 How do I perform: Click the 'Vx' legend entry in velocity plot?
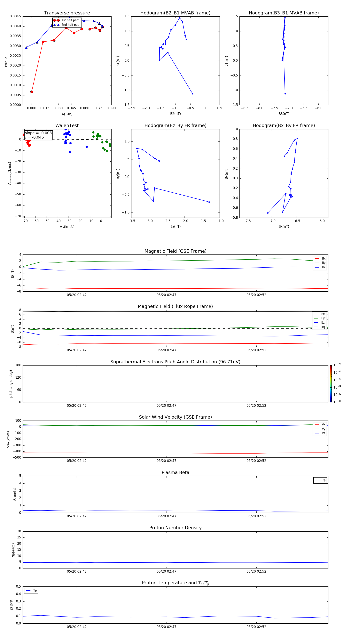(x=320, y=424)
